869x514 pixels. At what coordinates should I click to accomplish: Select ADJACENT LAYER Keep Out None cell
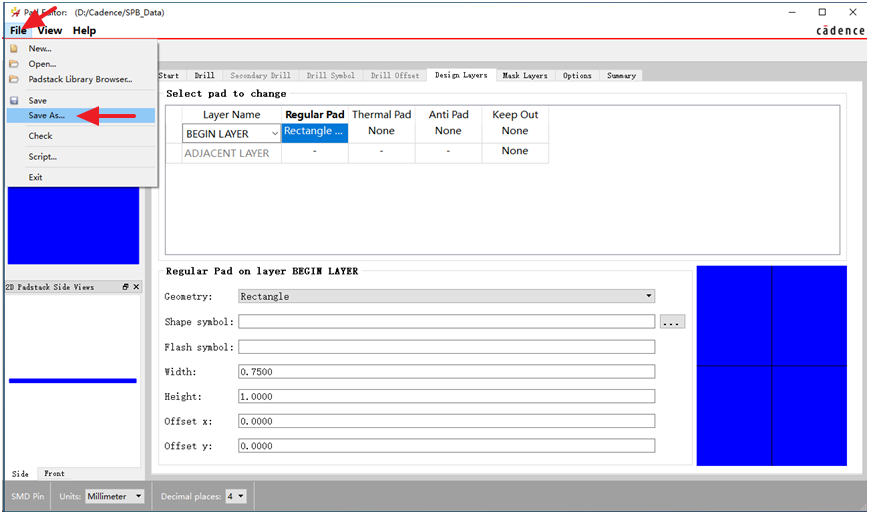coord(515,151)
